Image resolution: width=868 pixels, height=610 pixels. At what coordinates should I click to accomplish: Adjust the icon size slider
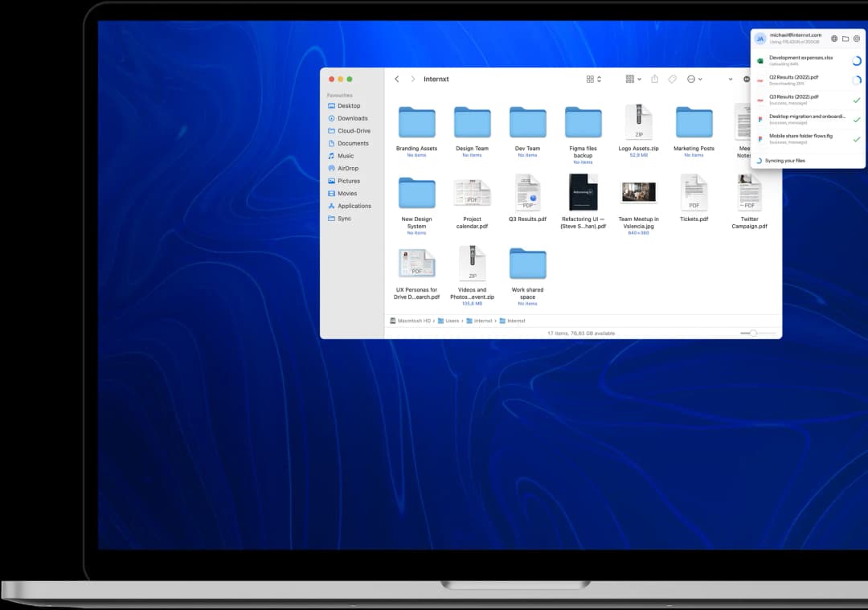pyautogui.click(x=753, y=333)
